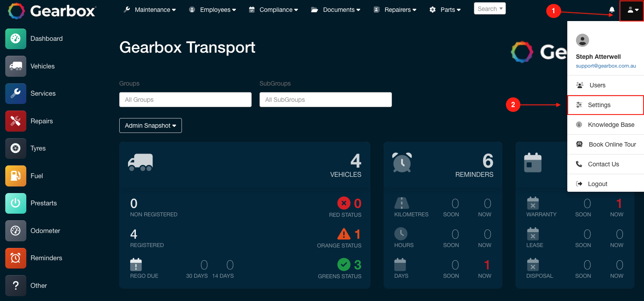Click the Steph Atterwell name text

click(x=598, y=57)
